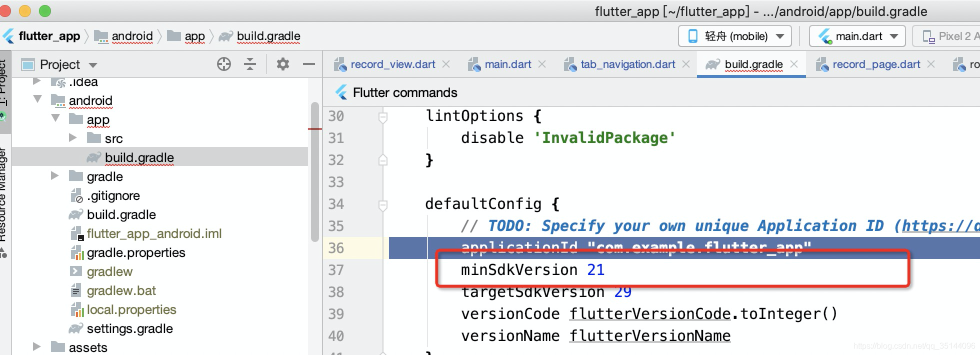This screenshot has height=355, width=980.
Task: Switch to the main.dart editor tab
Action: 508,64
